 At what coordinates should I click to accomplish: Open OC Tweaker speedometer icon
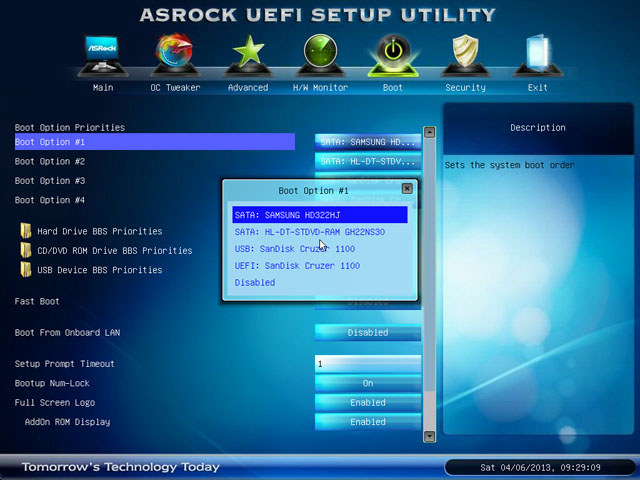pos(175,55)
